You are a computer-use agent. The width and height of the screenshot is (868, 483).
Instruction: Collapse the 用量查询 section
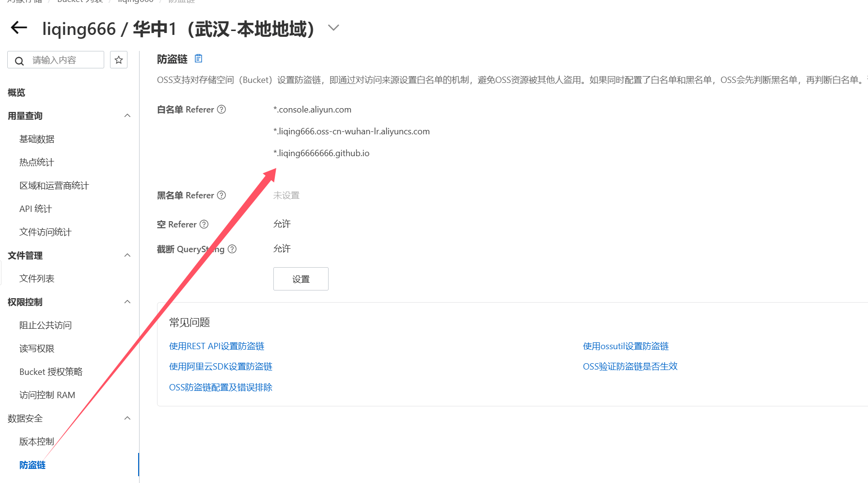click(127, 116)
